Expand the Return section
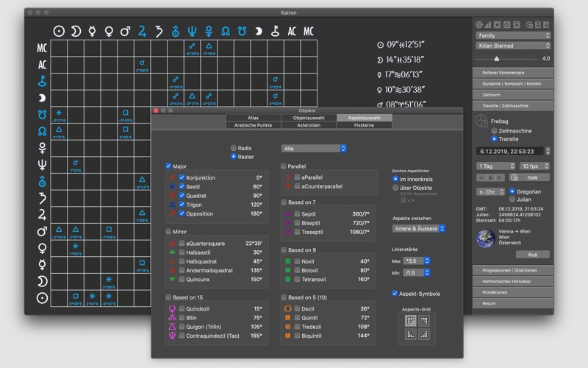This screenshot has height=368, width=588. pos(513,303)
